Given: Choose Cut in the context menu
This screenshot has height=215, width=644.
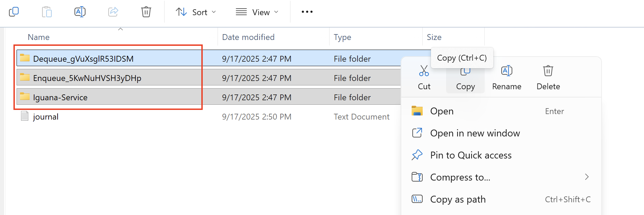Looking at the screenshot, I should click(x=424, y=78).
